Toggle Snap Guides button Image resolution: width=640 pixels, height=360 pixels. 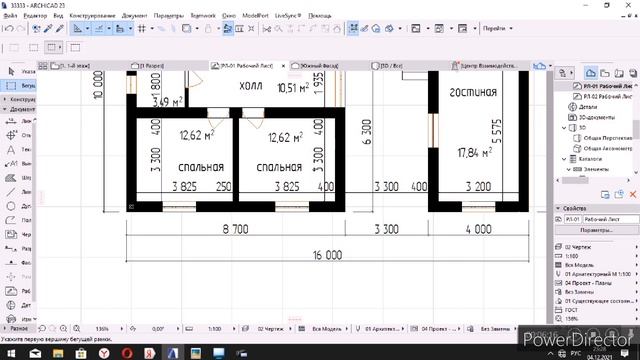pyautogui.click(x=99, y=29)
